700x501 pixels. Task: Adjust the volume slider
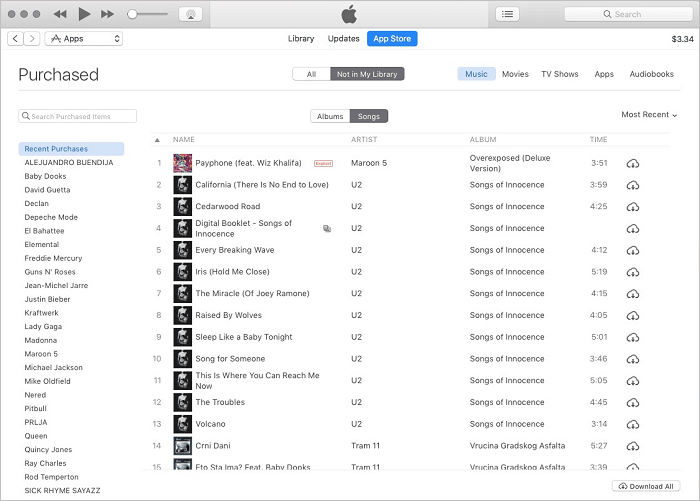click(x=147, y=14)
